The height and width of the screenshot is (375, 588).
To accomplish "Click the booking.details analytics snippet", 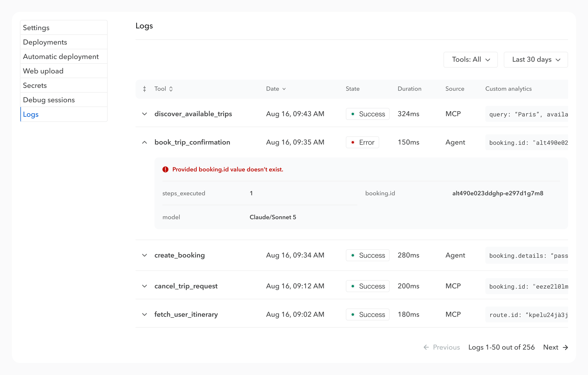I will [527, 256].
